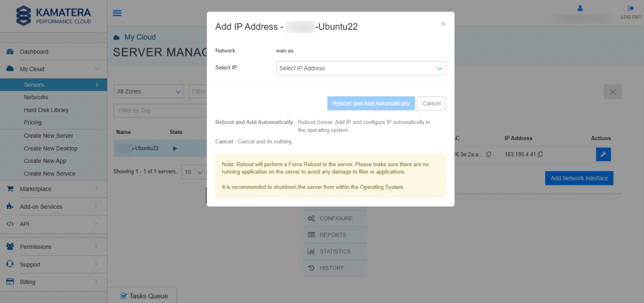Open the Select IP Address dropdown
The image size is (644, 303).
[x=361, y=68]
